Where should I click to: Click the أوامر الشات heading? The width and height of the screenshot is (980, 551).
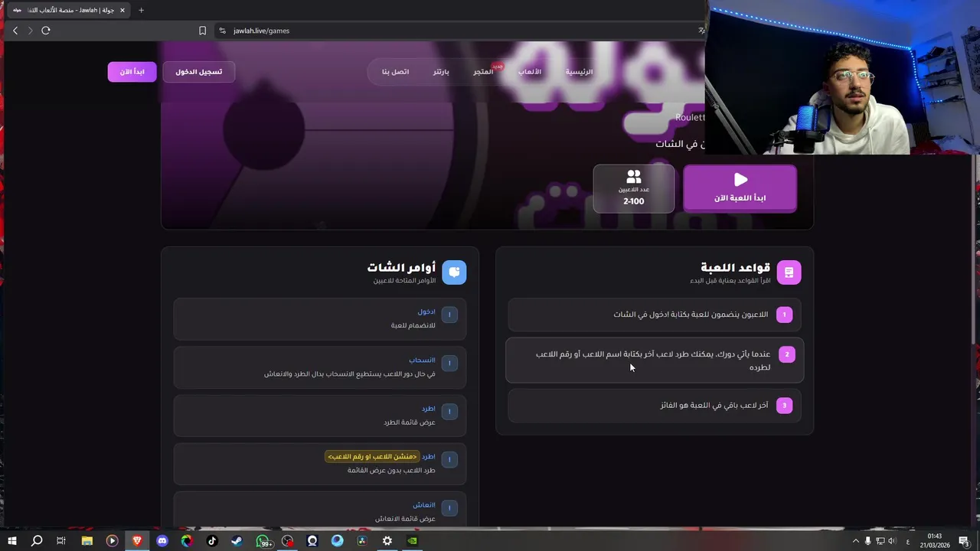[x=401, y=267]
